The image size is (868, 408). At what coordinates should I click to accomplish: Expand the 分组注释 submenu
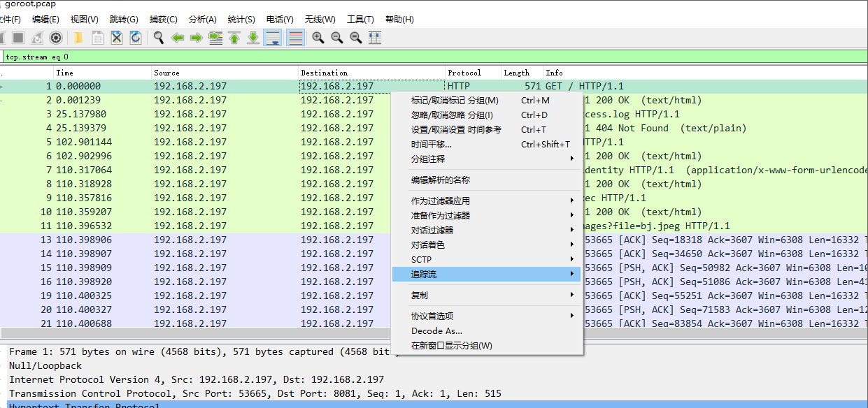coord(488,159)
